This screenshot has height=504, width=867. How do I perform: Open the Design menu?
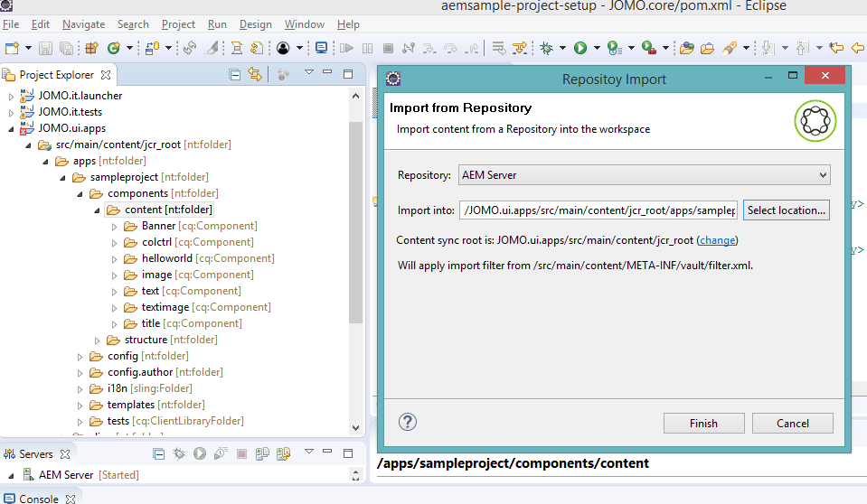click(256, 24)
